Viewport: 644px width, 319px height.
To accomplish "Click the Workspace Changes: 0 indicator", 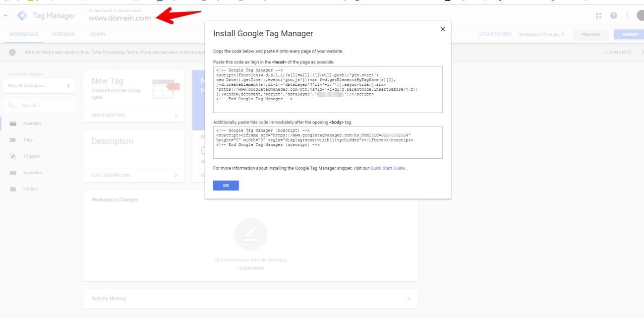I will [x=541, y=34].
